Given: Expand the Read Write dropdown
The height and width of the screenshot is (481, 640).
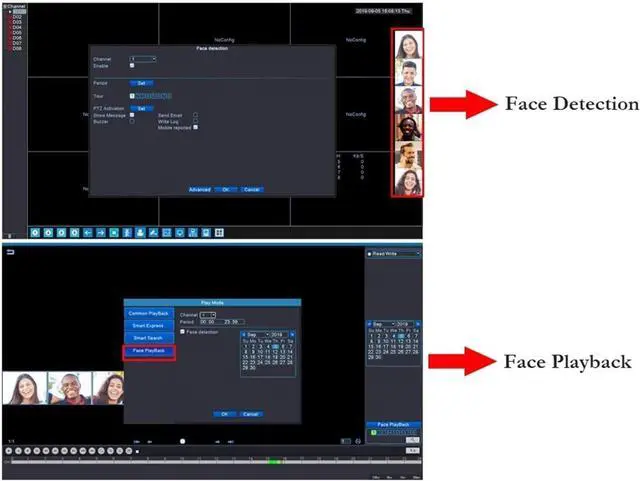Looking at the screenshot, I should coord(392,253).
